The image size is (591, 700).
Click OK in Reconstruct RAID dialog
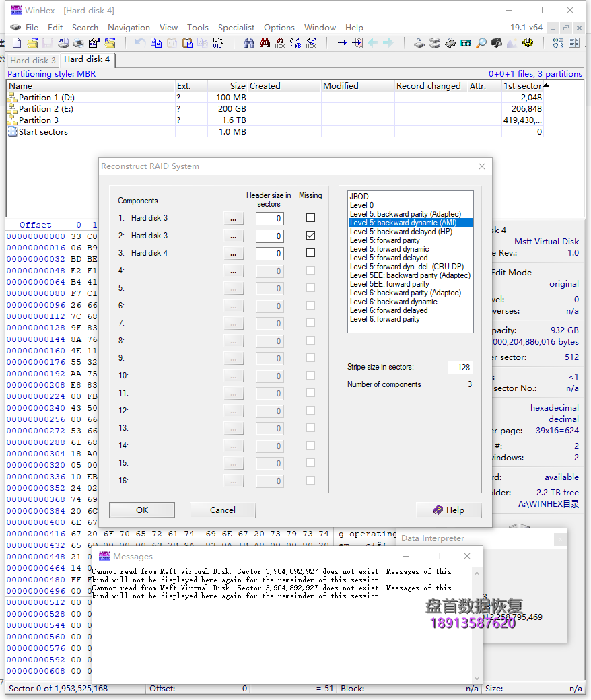point(142,510)
